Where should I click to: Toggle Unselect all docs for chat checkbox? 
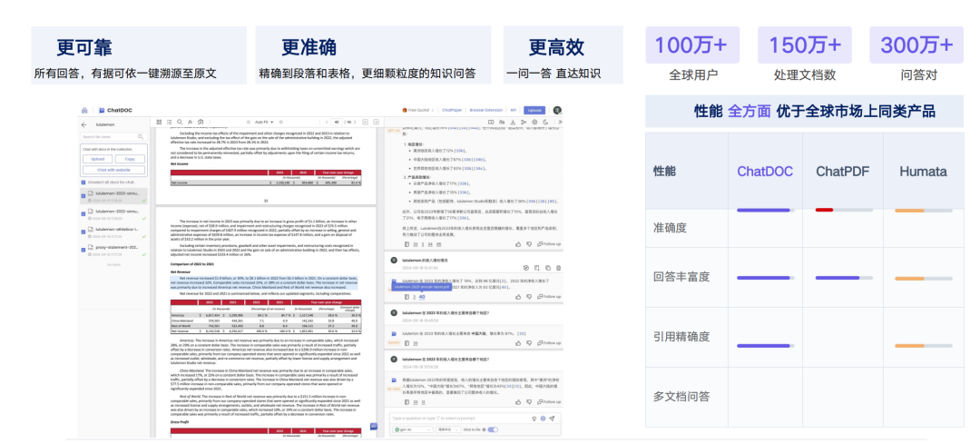pos(83,183)
